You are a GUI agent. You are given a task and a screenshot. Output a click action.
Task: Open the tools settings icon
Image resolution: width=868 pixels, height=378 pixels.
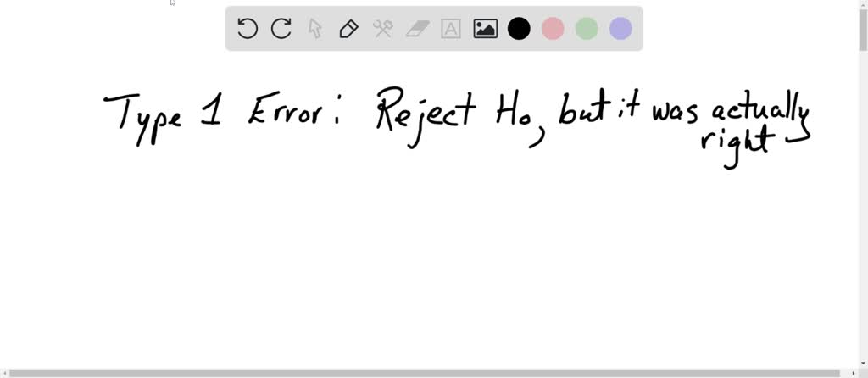point(382,28)
